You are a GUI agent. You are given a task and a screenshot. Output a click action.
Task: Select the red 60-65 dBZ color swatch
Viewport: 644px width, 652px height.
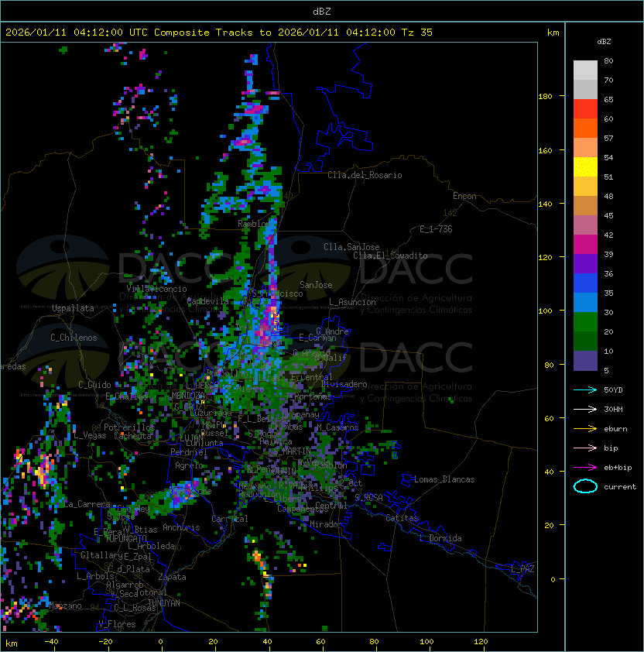[x=585, y=109]
